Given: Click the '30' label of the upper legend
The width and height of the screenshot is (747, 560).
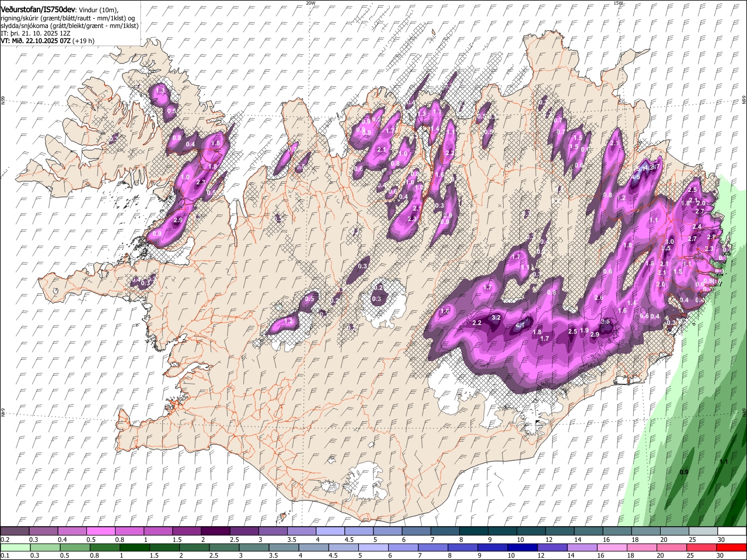Looking at the screenshot, I should (721, 540).
